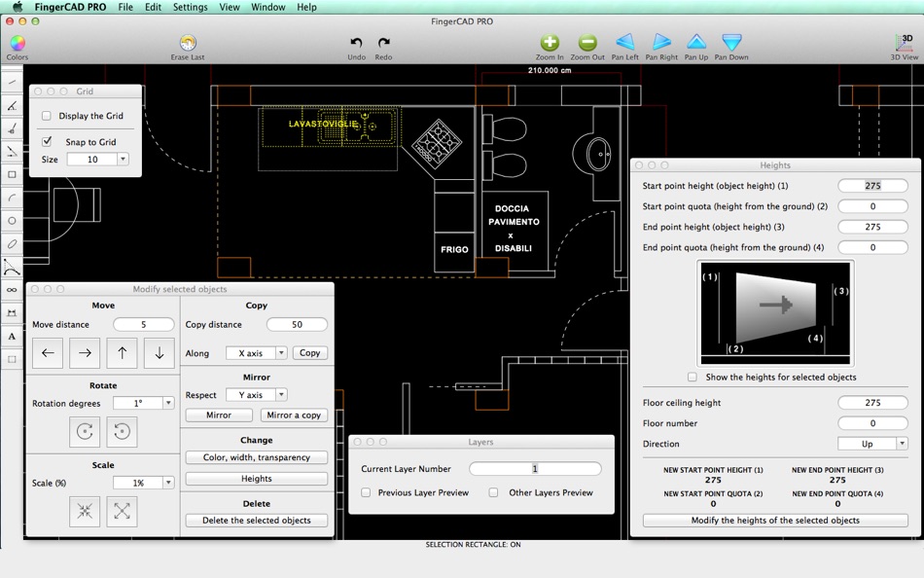Click the Current Layer Number field
Screen dimensions: 924x578
[535, 469]
